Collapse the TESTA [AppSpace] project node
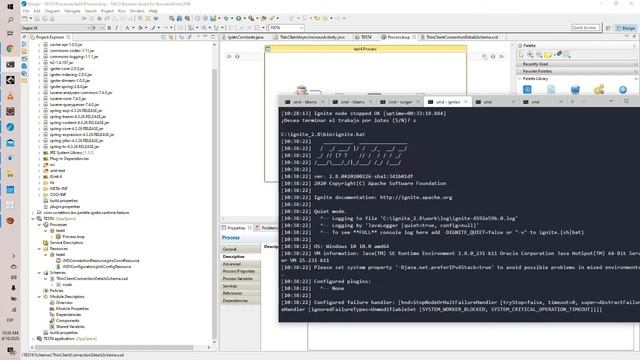This screenshot has height=360, width=640. pyautogui.click(x=33, y=219)
